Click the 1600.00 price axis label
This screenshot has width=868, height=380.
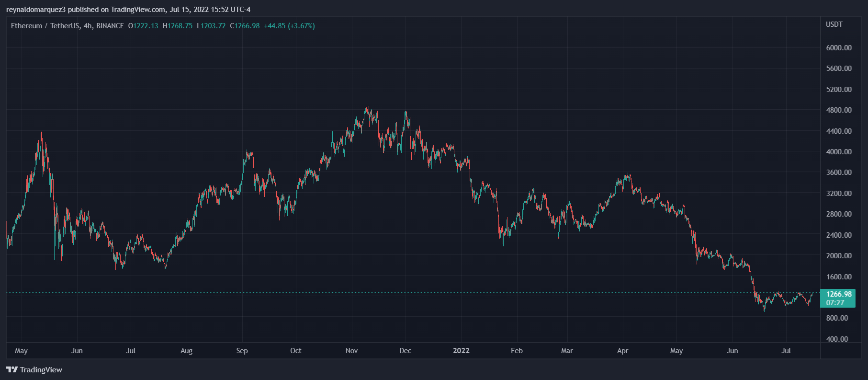coord(839,277)
